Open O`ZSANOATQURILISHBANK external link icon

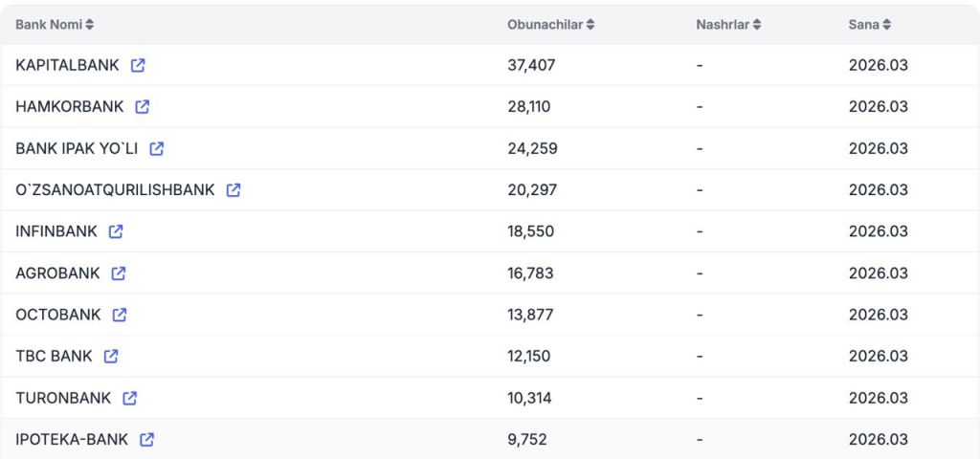[234, 190]
